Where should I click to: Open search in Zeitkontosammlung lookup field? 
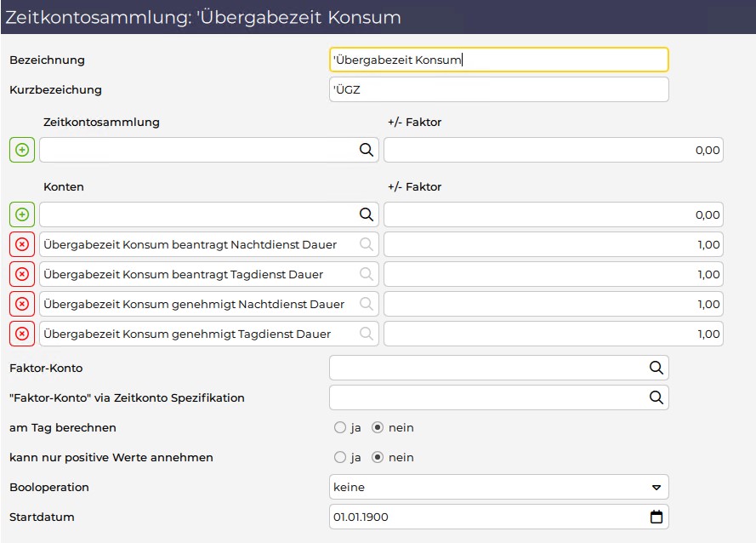pos(367,150)
